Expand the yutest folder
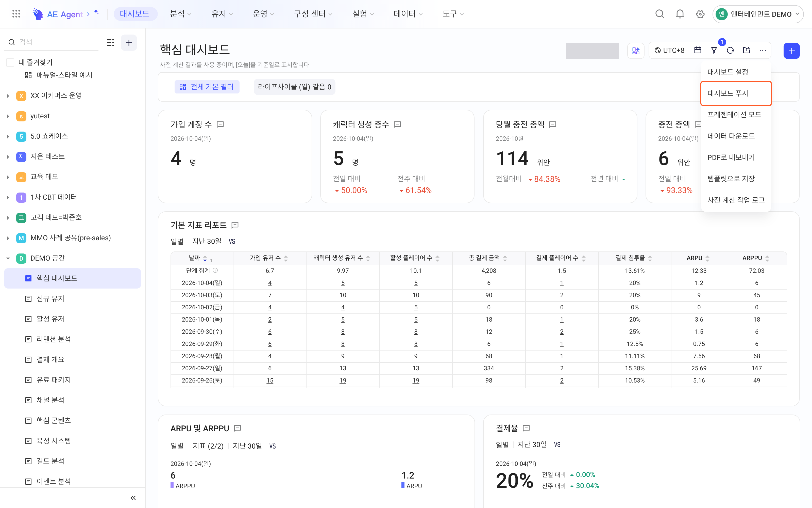Screen dimensions: 812x508 pos(8,116)
